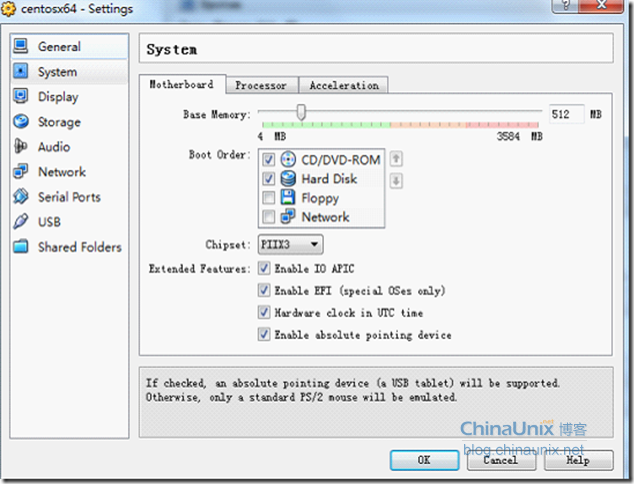
Task: Uncheck Hard Disk in boot order
Action: click(x=268, y=179)
